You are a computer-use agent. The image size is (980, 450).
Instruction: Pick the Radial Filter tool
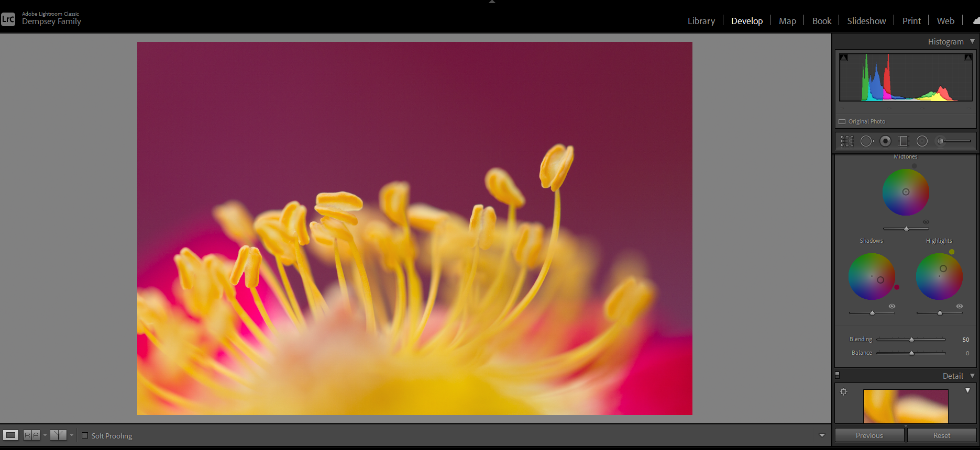(x=922, y=141)
